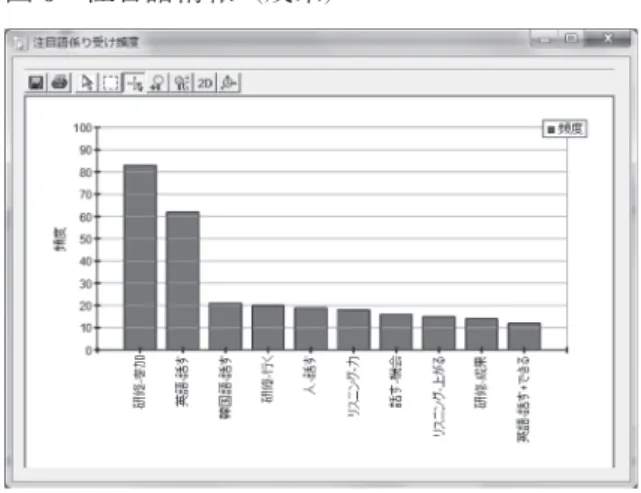Minimize the chart window
This screenshot has width=641, height=493.
pyautogui.click(x=545, y=39)
